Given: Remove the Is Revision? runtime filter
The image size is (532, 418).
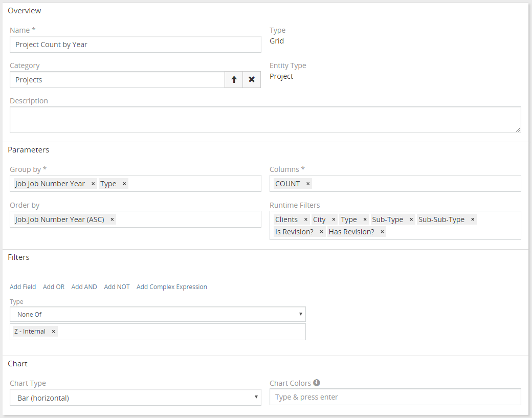Looking at the screenshot, I should pyautogui.click(x=321, y=231).
